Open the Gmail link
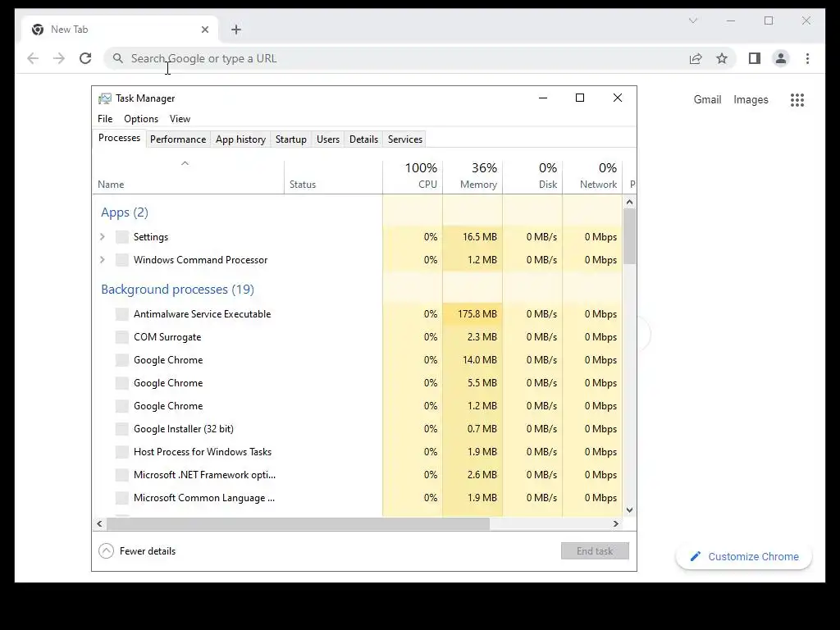 click(707, 99)
